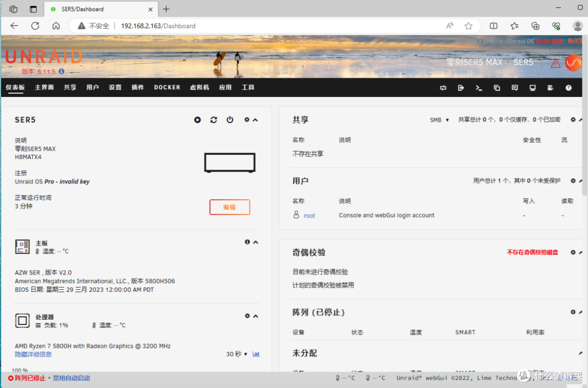Click the feedback icon in nav bar
Viewport: 588px width, 388px height.
click(515, 88)
